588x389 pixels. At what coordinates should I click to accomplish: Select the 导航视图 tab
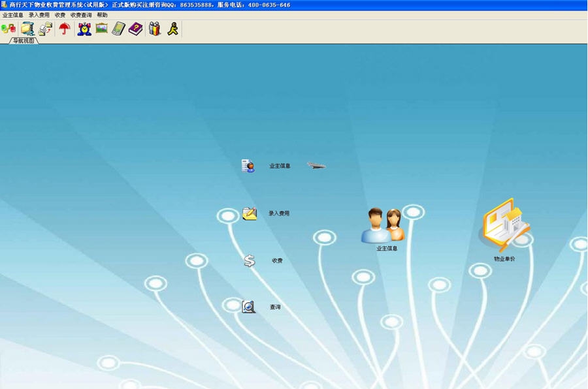coord(24,40)
